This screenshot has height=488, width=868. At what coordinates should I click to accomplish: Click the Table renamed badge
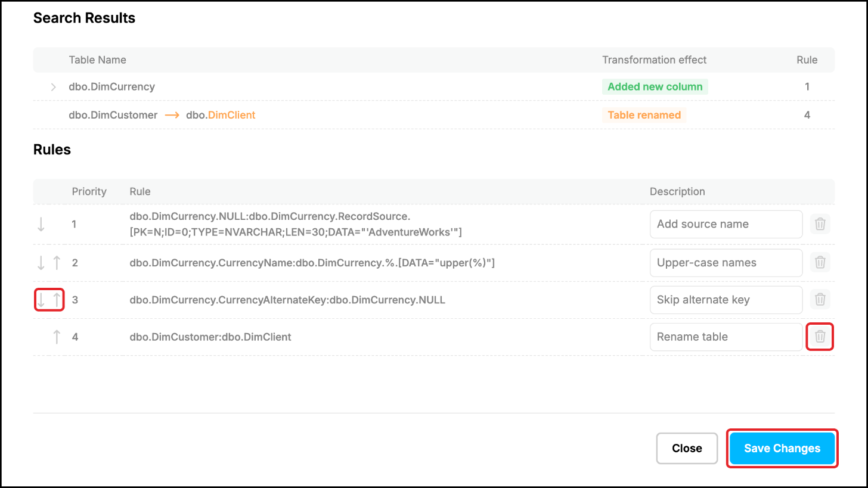tap(644, 115)
